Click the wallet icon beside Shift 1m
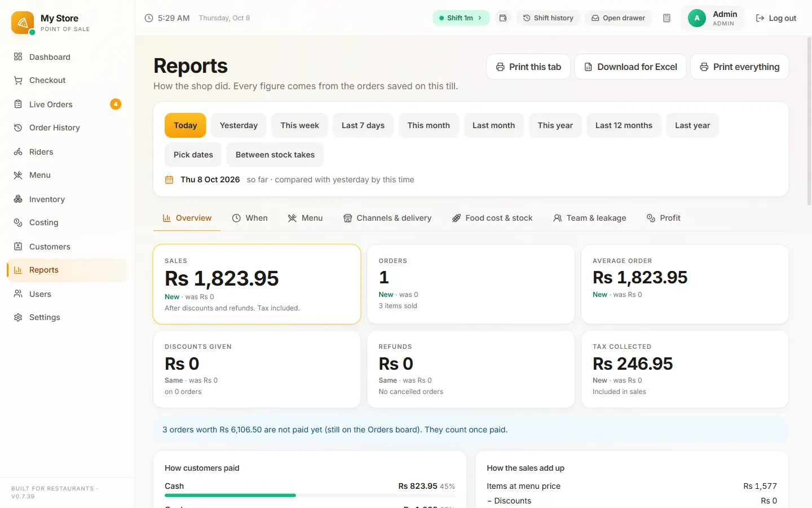This screenshot has width=812, height=508. (503, 18)
